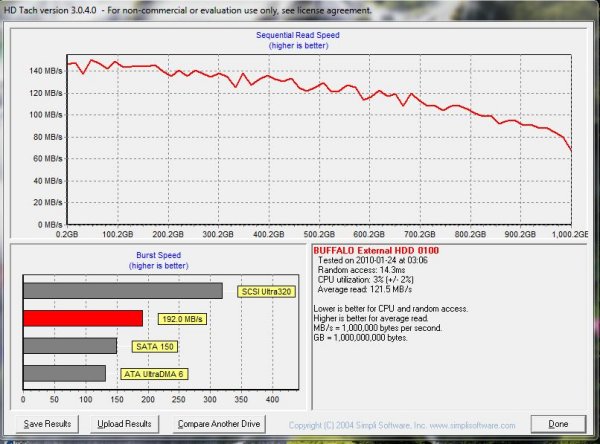Click the Random access 14.3ms value

pos(361,270)
